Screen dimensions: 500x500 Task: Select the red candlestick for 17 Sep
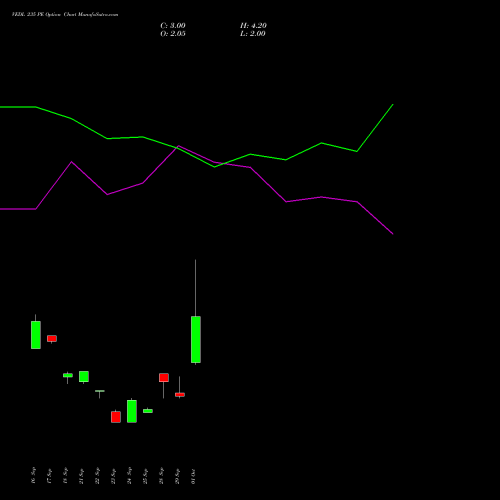click(52, 338)
